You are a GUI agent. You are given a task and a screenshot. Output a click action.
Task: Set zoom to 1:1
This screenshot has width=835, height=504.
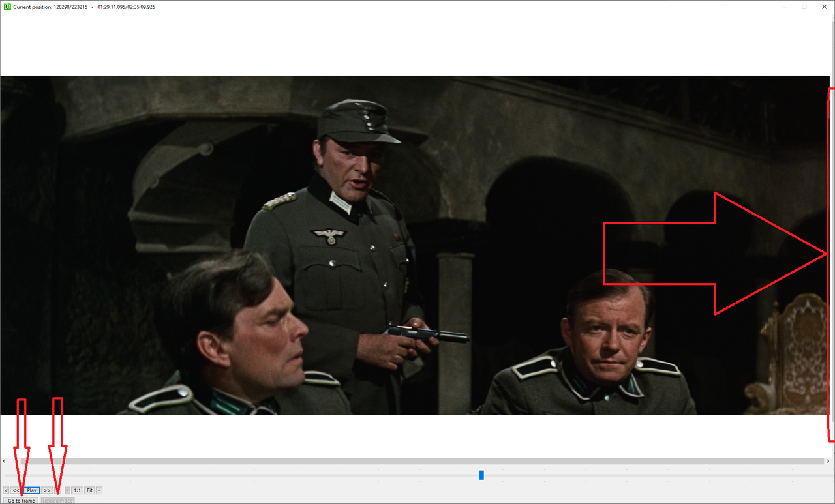(77, 490)
